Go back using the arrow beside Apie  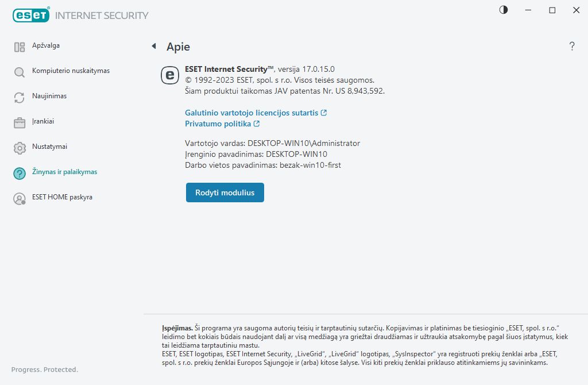pyautogui.click(x=154, y=46)
